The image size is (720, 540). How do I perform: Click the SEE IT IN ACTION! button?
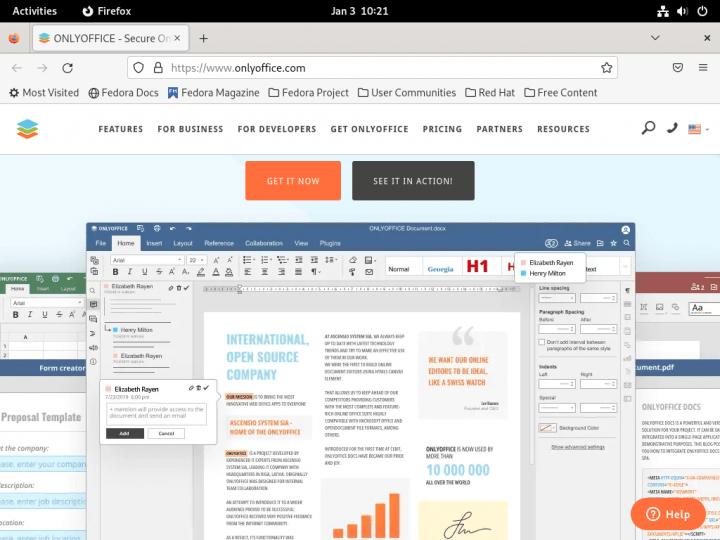pyautogui.click(x=413, y=181)
